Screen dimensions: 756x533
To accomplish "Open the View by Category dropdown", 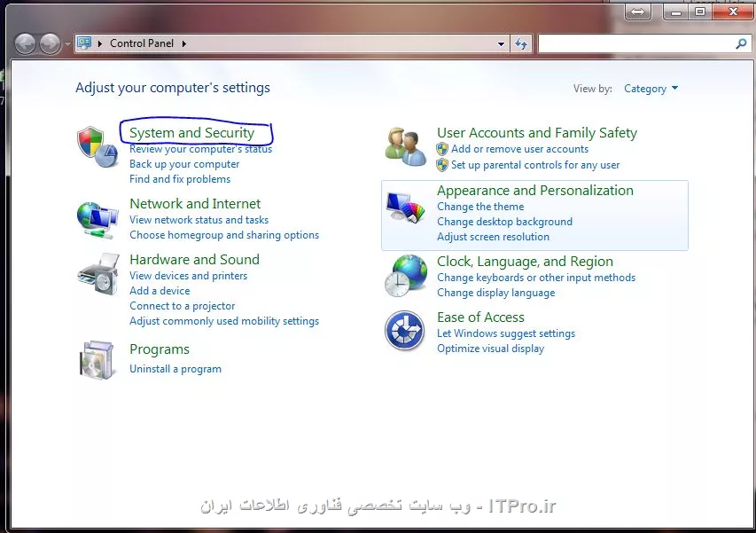I will pyautogui.click(x=651, y=89).
